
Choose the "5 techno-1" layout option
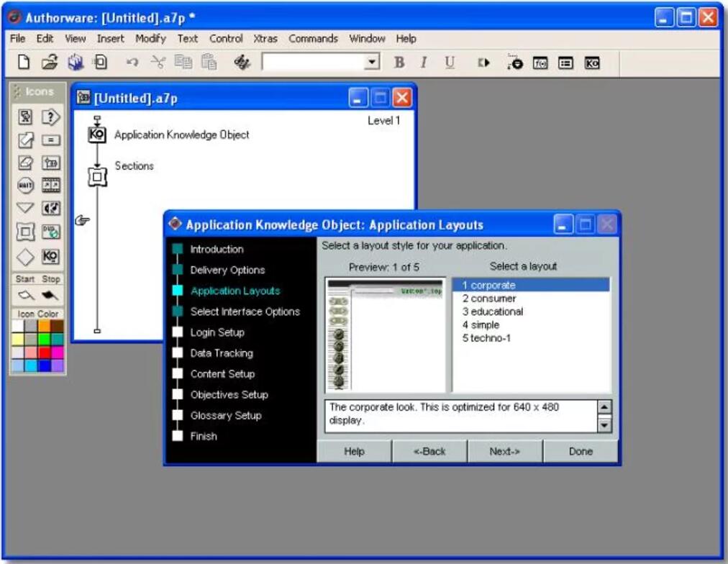point(487,338)
